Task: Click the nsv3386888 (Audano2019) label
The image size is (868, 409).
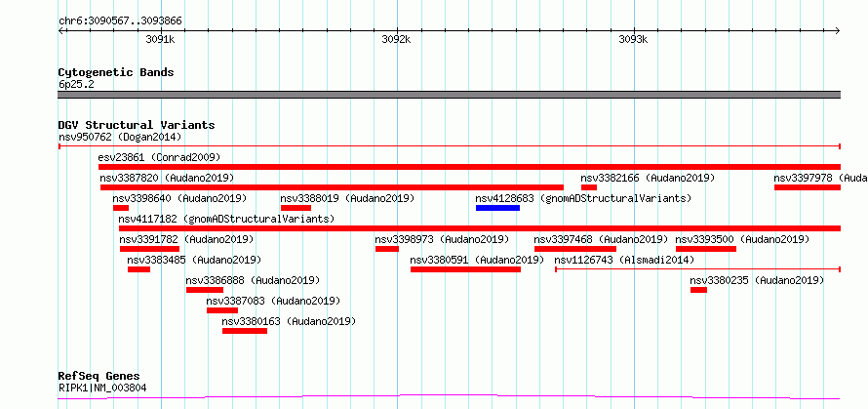Action: 253,280
